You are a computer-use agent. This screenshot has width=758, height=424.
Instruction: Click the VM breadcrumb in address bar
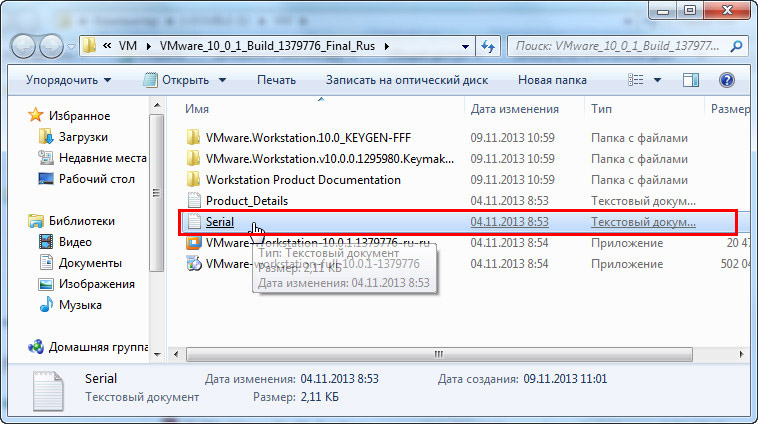pos(128,46)
